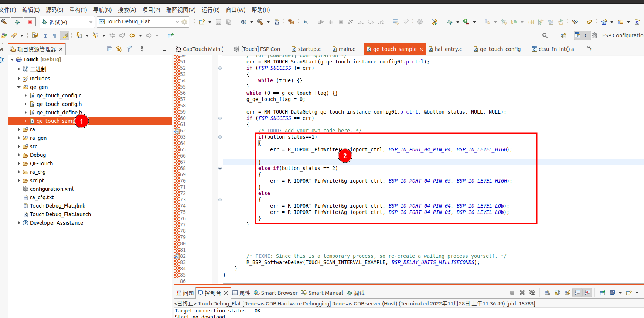Click the Remove All Terminated Launches icon
The image size is (644, 318).
point(532,293)
